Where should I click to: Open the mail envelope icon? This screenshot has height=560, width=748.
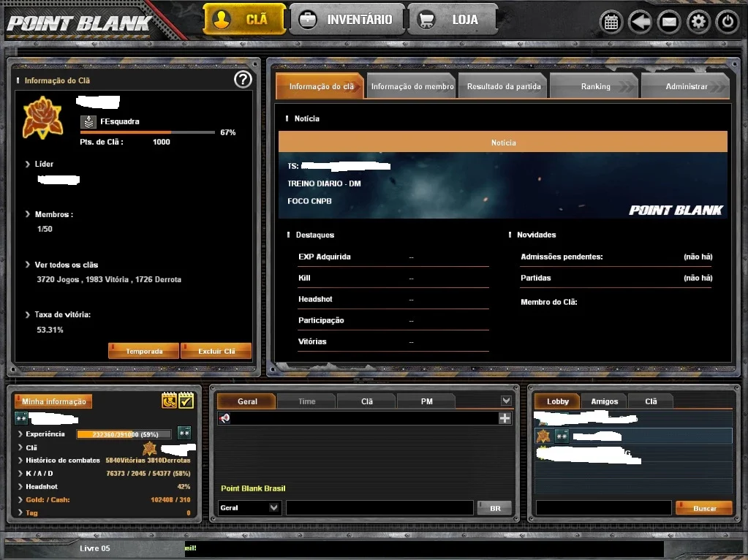669,22
